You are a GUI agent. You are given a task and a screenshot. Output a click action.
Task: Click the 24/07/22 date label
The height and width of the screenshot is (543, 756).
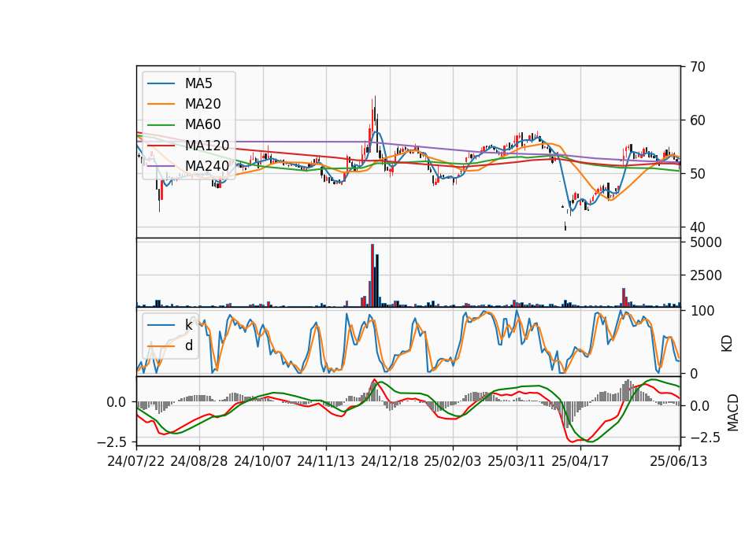point(136,461)
